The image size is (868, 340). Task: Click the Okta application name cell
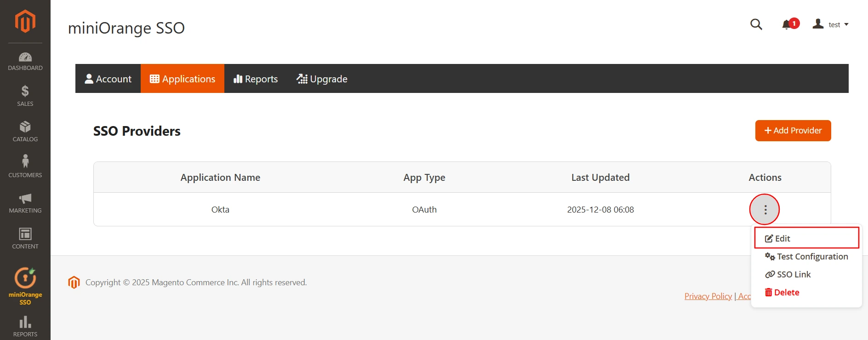[x=220, y=210]
